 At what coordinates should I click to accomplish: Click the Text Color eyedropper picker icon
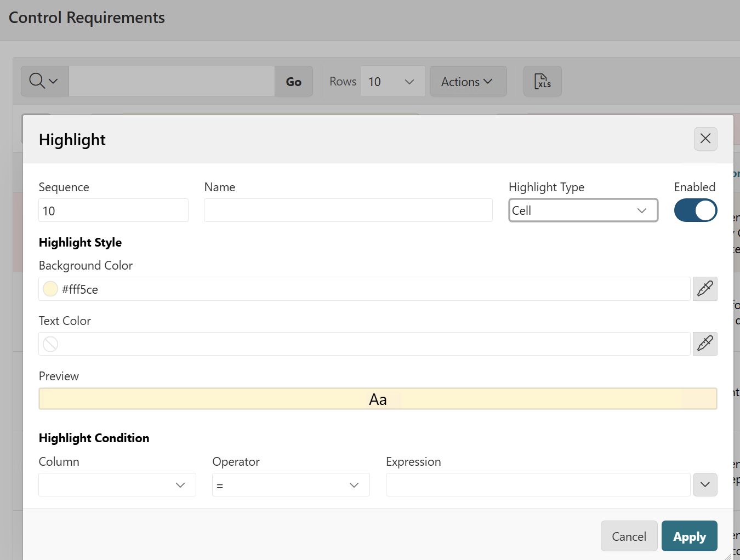[x=705, y=344]
